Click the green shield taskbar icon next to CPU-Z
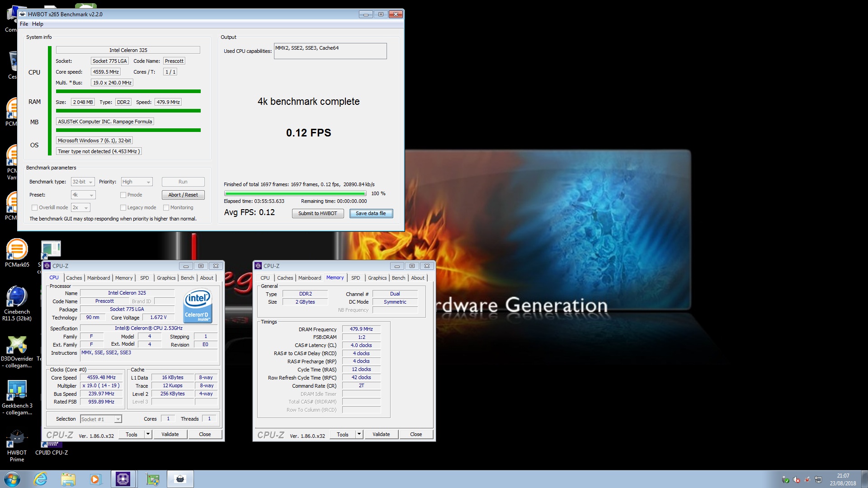The height and width of the screenshot is (488, 868). click(153, 479)
